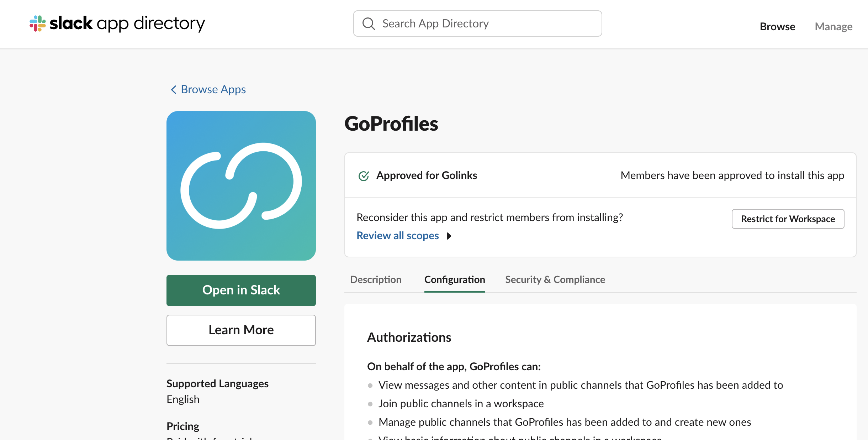Open the Security & Compliance tab

(555, 280)
